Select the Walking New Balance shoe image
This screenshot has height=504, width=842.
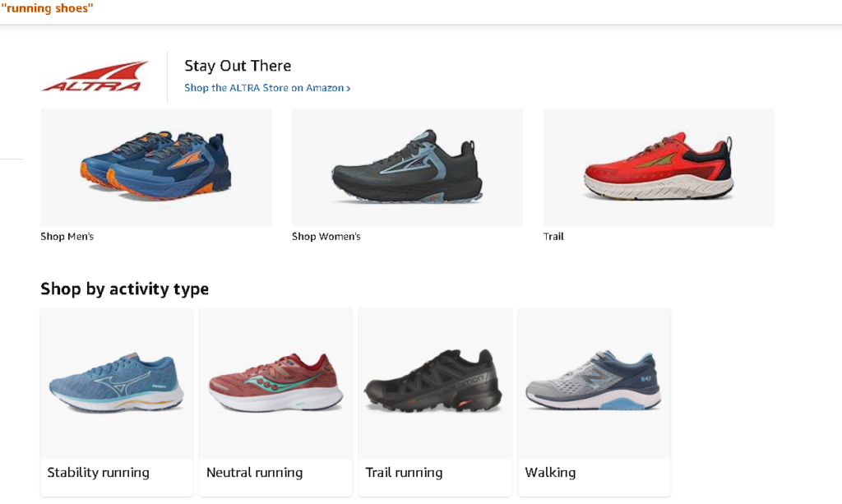[x=594, y=383]
